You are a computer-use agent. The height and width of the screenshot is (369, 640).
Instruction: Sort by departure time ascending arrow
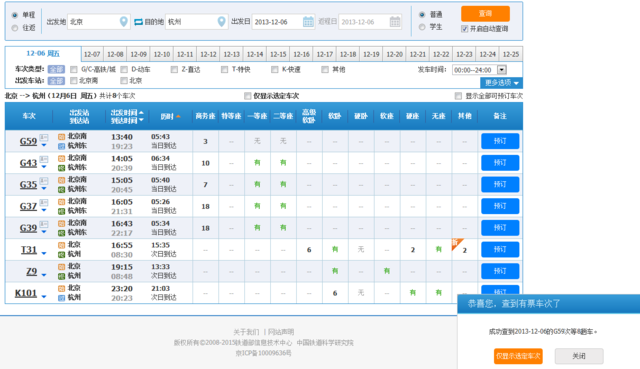(141, 112)
